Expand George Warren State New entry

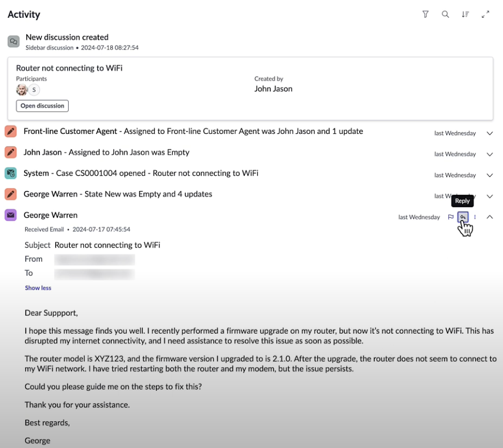[x=490, y=196]
